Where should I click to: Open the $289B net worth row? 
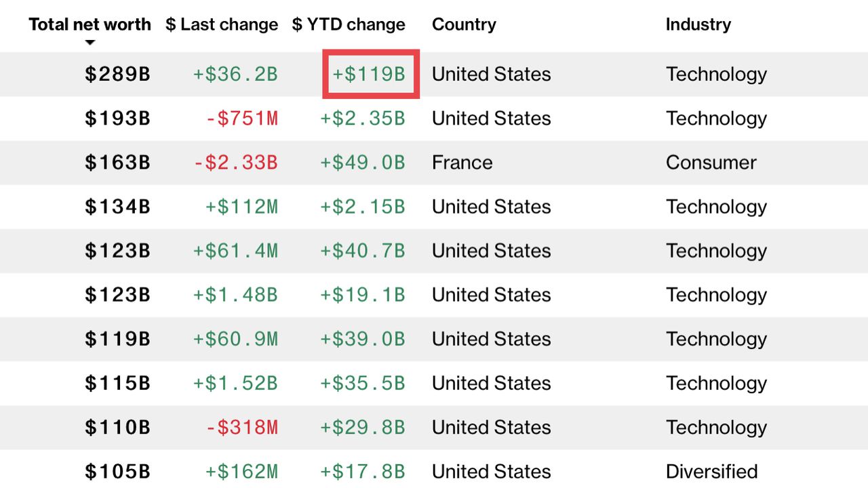click(x=434, y=74)
